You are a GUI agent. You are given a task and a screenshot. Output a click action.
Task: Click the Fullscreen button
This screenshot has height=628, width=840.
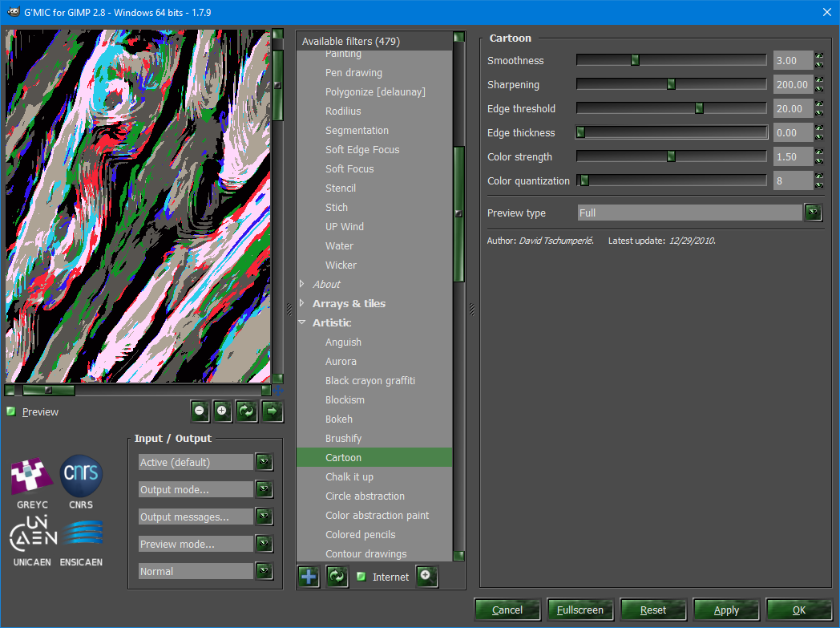[x=580, y=610]
